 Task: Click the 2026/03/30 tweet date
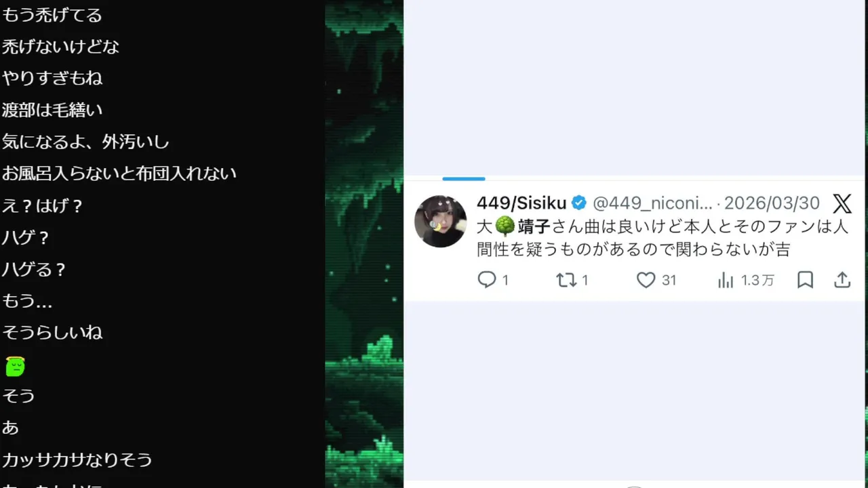(772, 203)
